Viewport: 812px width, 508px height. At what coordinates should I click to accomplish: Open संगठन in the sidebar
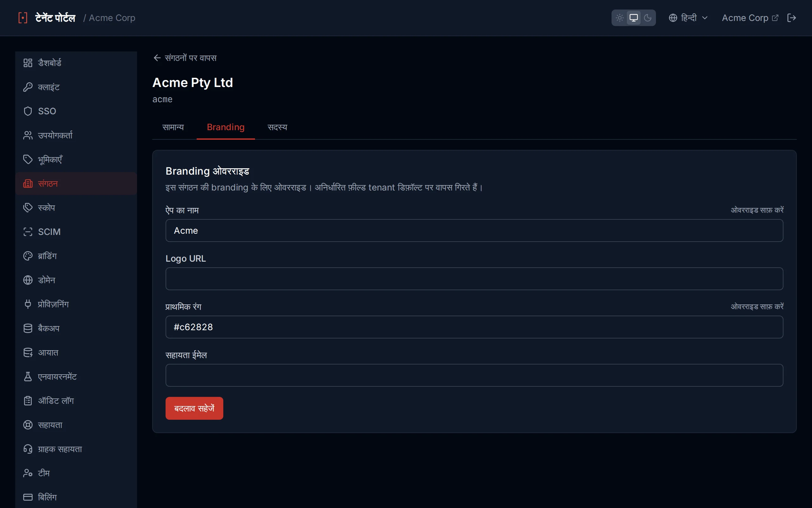click(x=76, y=184)
